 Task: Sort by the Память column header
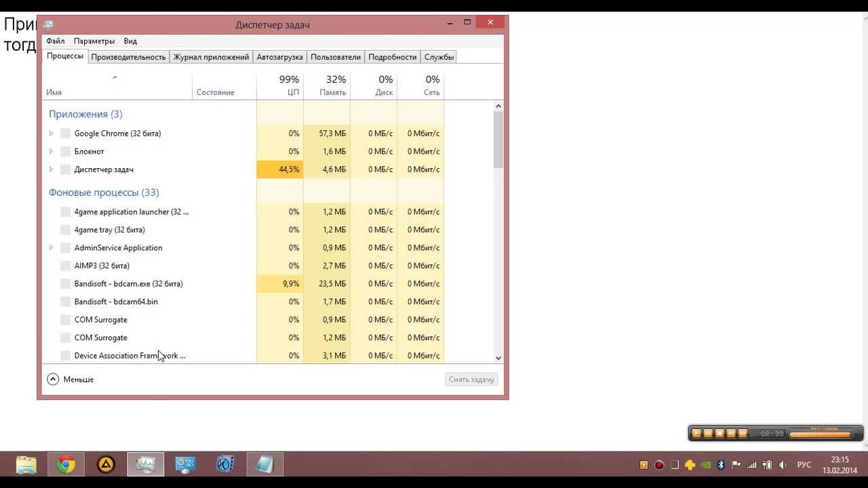coord(327,87)
